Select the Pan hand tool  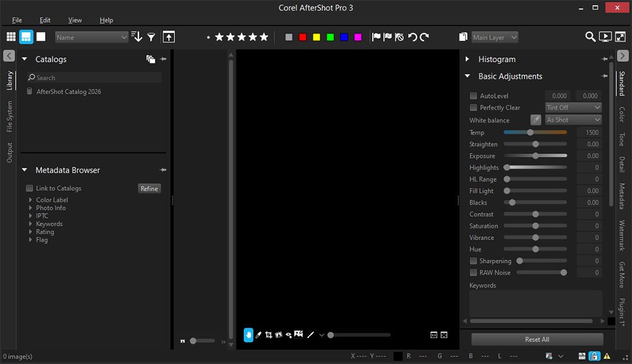248,334
